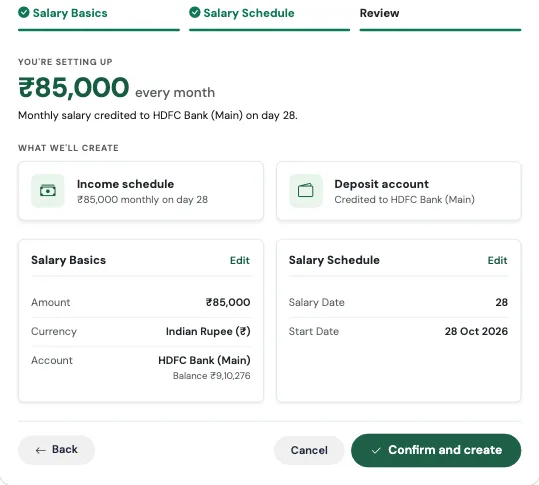Click the Amount value ₹85,000 in Salary Basics
Viewport: 539px width, 485px height.
point(228,302)
